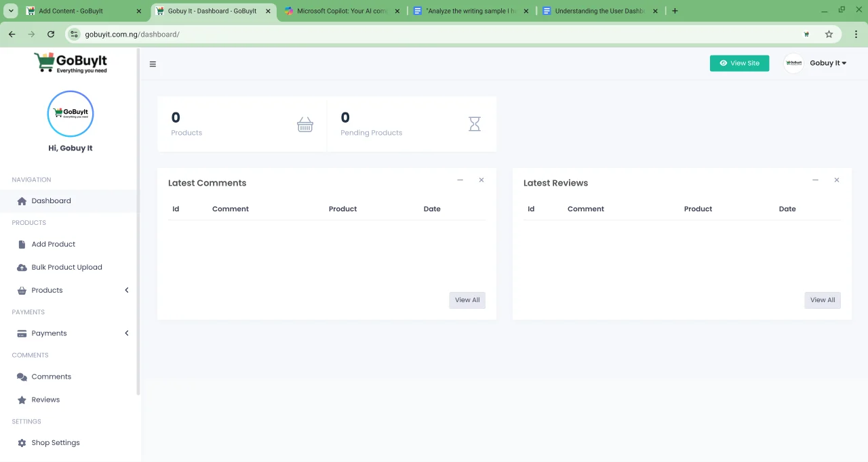Bookmark this page with the star icon
868x462 pixels.
[829, 35]
